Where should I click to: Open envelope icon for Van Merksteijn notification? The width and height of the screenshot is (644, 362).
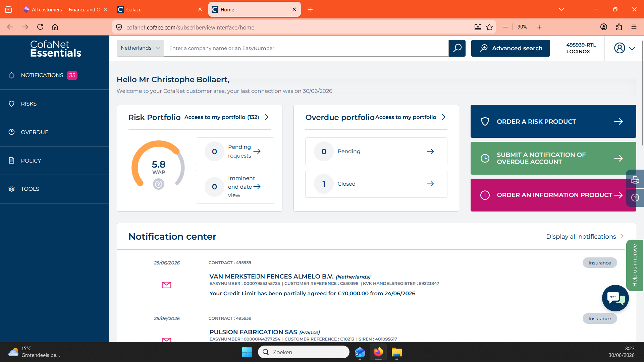coord(166,285)
